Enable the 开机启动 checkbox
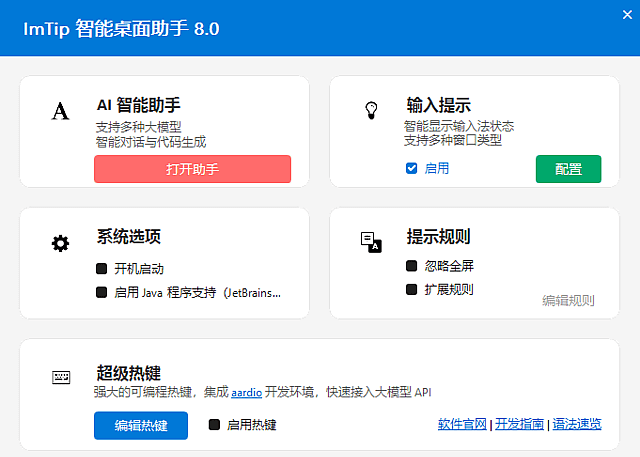This screenshot has height=457, width=640. pos(101,268)
